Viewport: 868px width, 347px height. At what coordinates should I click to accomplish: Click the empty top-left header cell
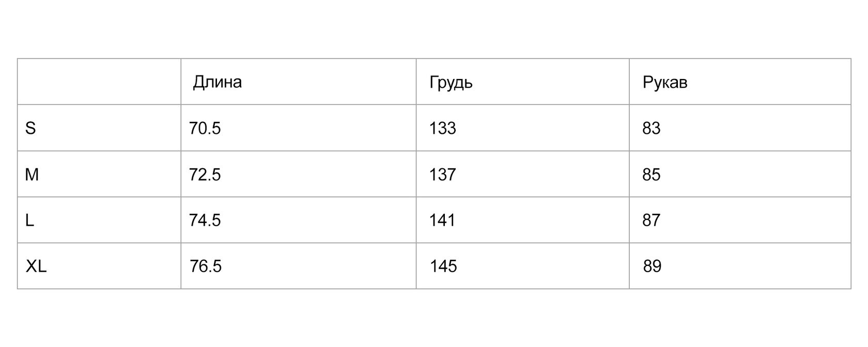tap(99, 82)
